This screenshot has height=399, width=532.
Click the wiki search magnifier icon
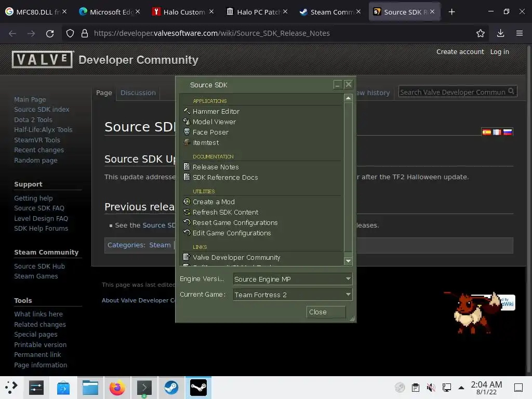(x=511, y=91)
